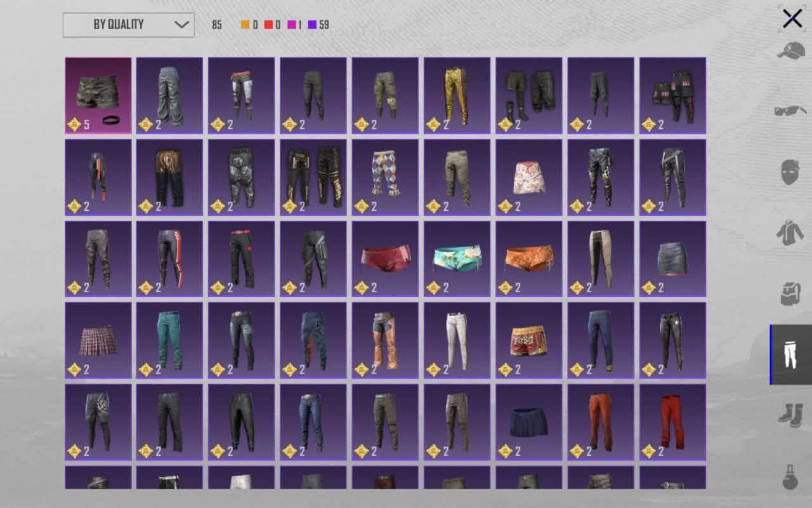Click the total item count 85

click(217, 25)
